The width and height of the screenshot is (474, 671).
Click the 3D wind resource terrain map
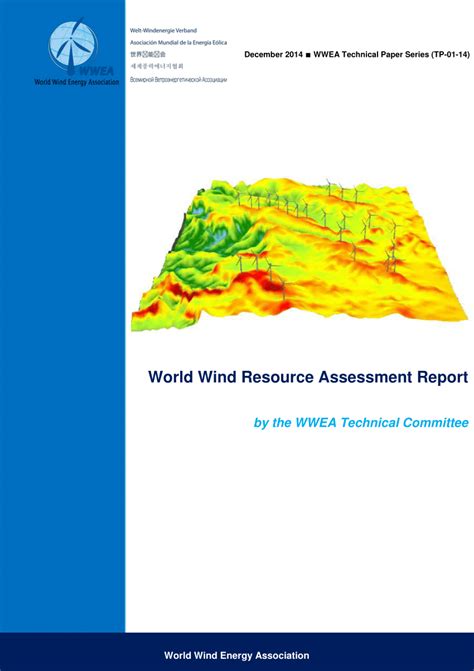pyautogui.click(x=299, y=255)
